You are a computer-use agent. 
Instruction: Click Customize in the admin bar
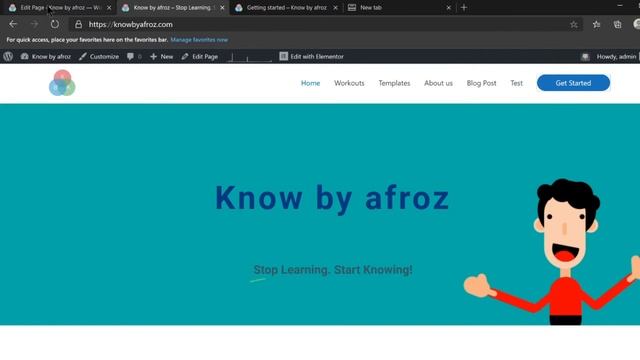coord(99,56)
